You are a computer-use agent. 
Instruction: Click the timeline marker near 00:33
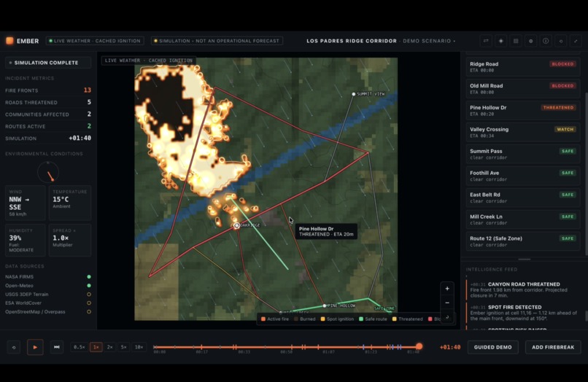(x=234, y=347)
